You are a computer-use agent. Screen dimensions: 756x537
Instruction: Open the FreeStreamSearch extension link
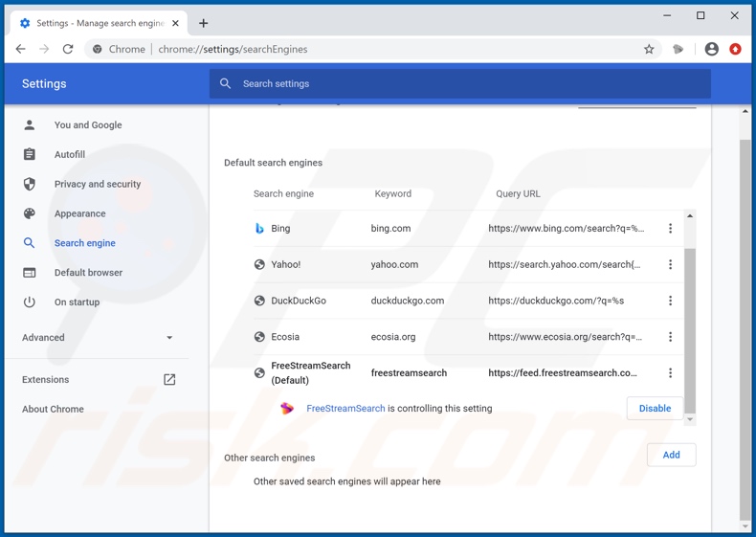[x=345, y=409]
